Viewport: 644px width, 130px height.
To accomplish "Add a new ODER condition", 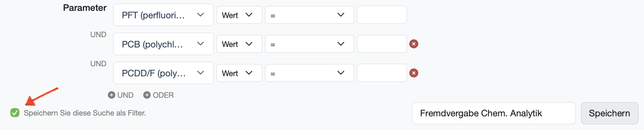I will pyautogui.click(x=158, y=95).
